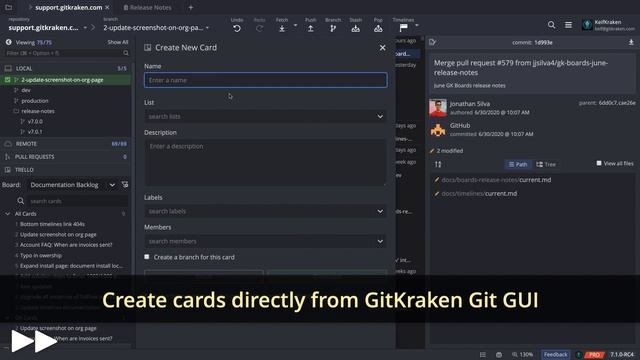Fetch from remote using Fetch icon
Screen dimensions: 640x360
pos(282,28)
